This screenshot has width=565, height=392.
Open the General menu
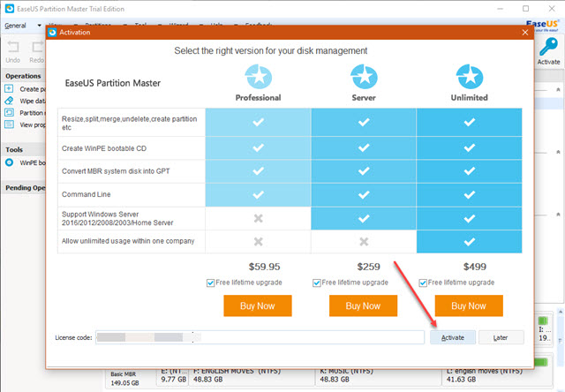(15, 26)
